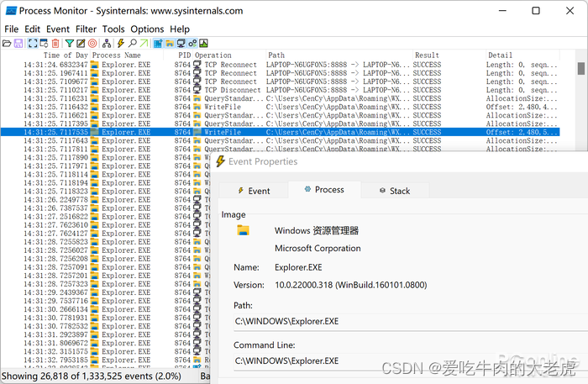This screenshot has height=384, width=588.
Task: Toggle Show File System Activity icon
Action: [x=170, y=44]
